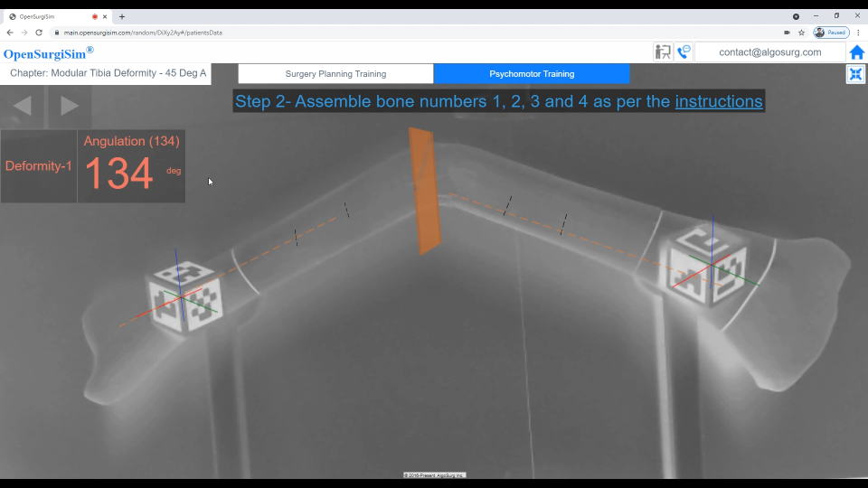This screenshot has width=868, height=488.
Task: Advance with the next step arrow
Action: pyautogui.click(x=70, y=106)
